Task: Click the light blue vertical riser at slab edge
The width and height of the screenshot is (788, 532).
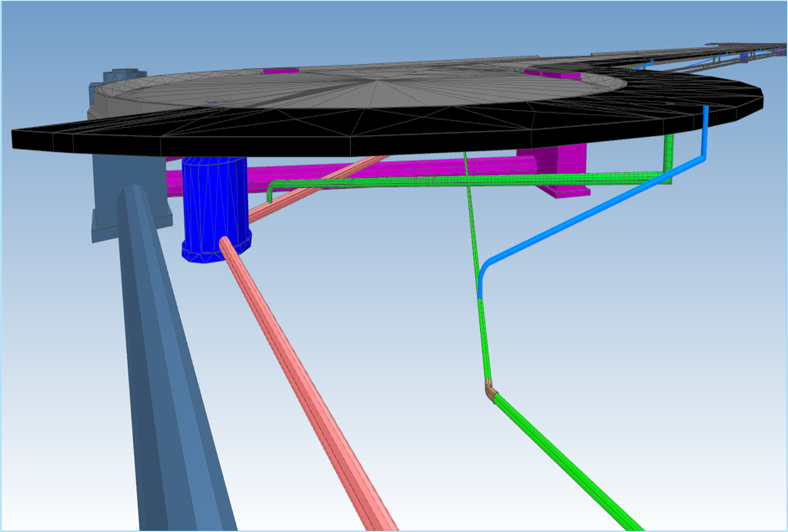Action: 705,132
